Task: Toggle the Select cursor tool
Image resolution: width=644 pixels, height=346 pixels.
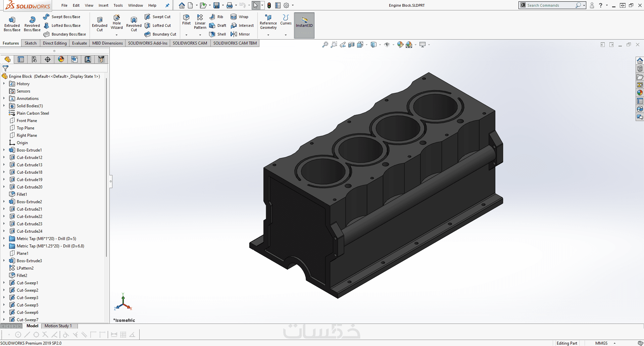Action: (x=256, y=5)
